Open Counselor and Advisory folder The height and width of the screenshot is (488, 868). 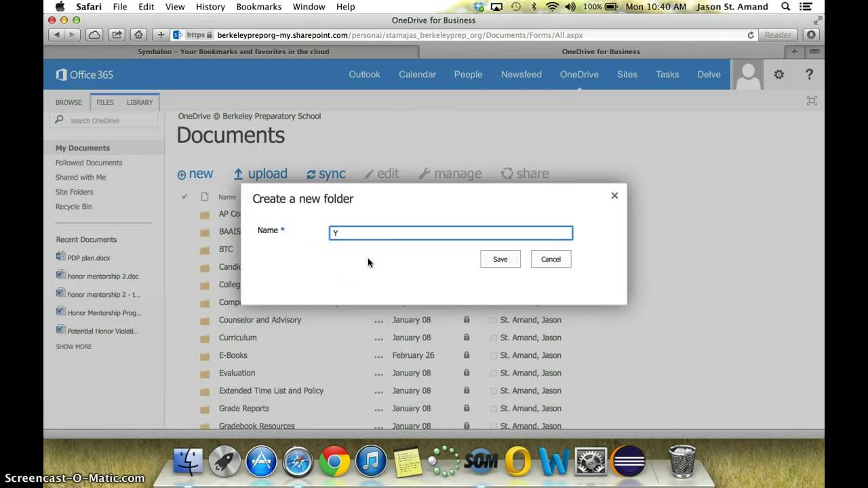260,320
